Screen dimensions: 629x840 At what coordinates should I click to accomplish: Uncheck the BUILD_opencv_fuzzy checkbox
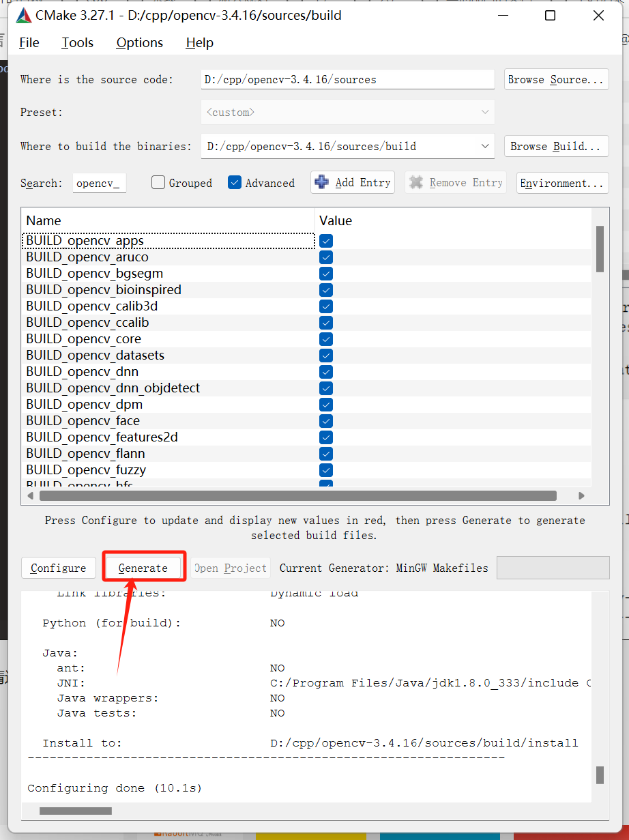pyautogui.click(x=326, y=470)
